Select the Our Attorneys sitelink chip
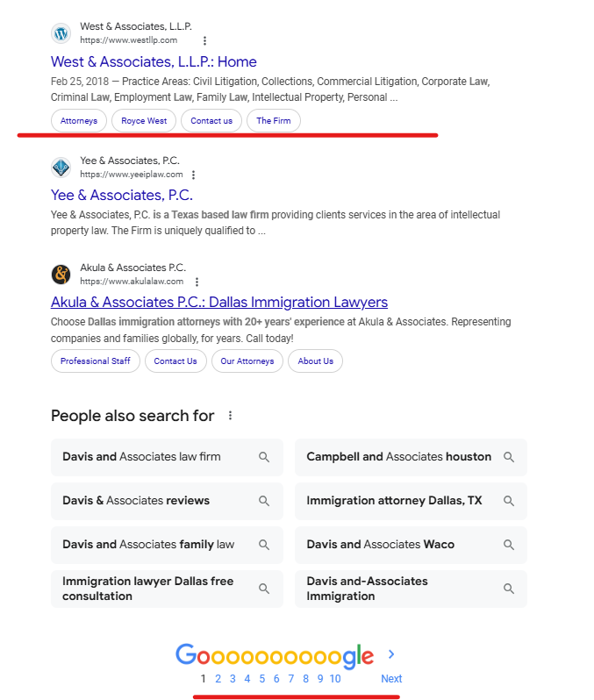Viewport: 594px width, 700px height. 247,361
